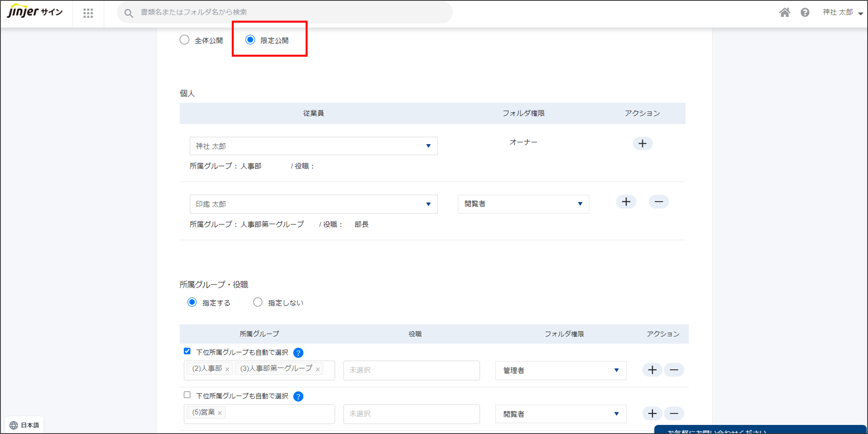Open the apps grid menu icon
The image size is (868, 434).
88,13
